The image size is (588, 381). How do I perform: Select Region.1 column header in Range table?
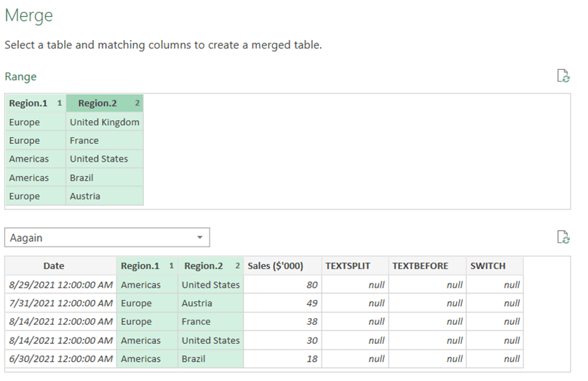[x=35, y=103]
